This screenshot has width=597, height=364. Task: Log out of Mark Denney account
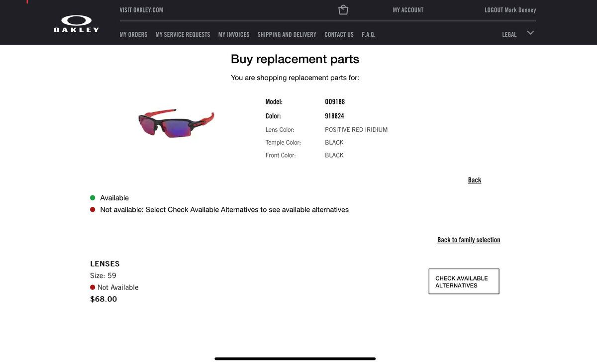click(510, 10)
